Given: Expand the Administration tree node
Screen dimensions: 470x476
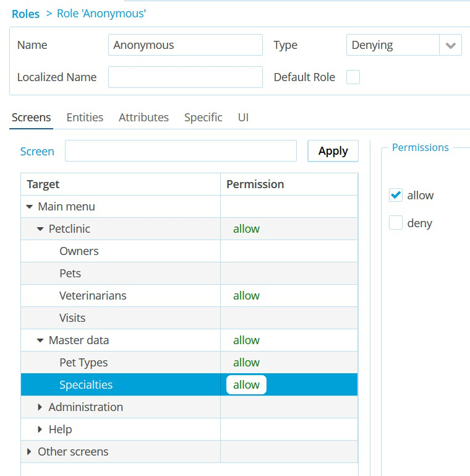Looking at the screenshot, I should (40, 407).
